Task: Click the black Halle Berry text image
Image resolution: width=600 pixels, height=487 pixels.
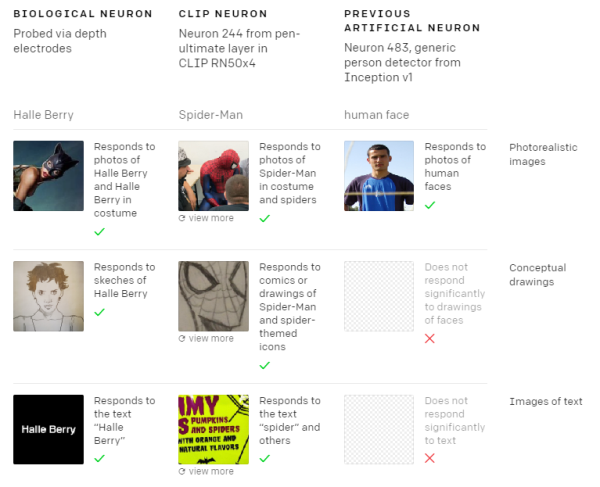Action: click(48, 429)
